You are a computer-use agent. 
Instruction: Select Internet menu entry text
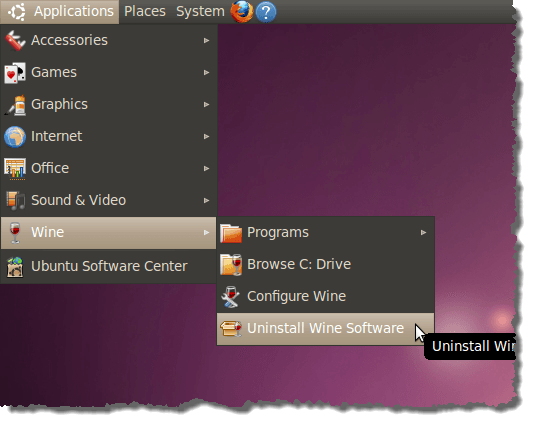pos(56,136)
